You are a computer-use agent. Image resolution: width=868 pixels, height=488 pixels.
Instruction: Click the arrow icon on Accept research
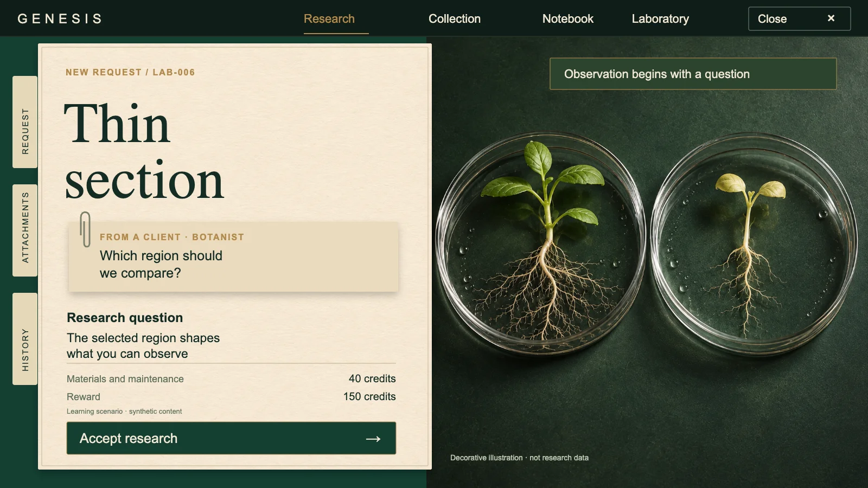pyautogui.click(x=373, y=439)
